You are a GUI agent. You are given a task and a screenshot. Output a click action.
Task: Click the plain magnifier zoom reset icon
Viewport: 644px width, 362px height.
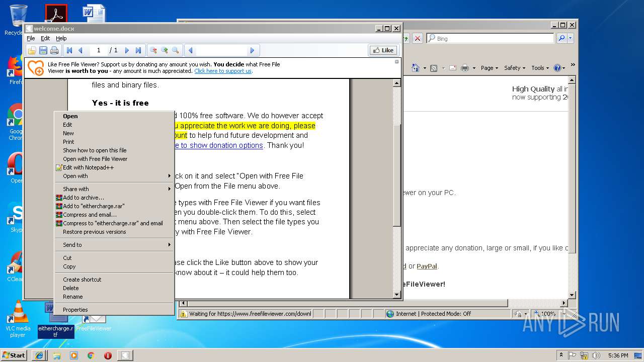(x=176, y=50)
